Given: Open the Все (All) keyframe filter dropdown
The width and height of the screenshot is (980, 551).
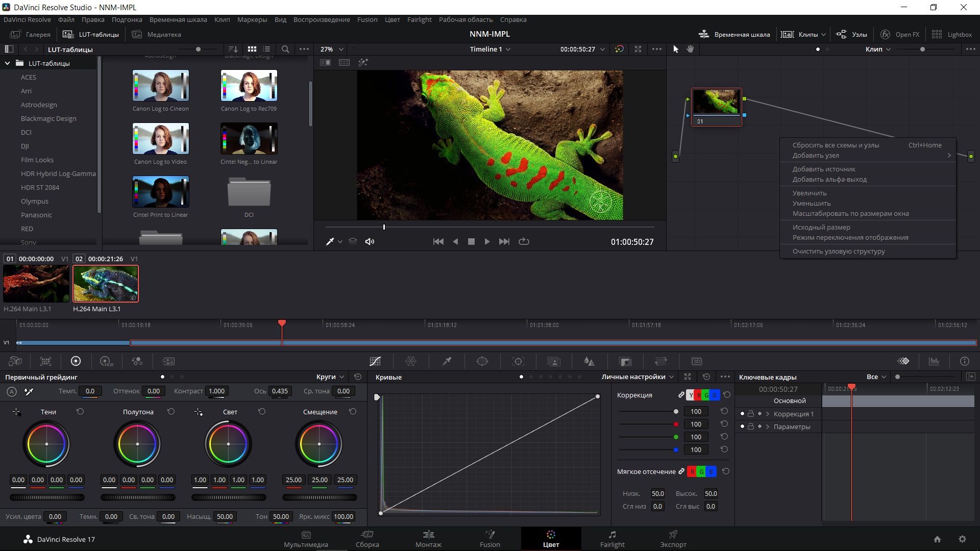Looking at the screenshot, I should tap(876, 377).
